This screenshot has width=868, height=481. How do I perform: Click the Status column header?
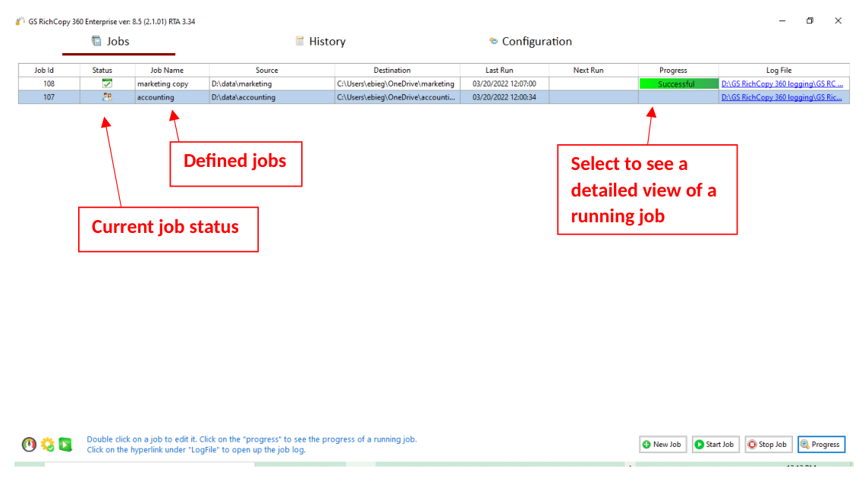(x=108, y=71)
